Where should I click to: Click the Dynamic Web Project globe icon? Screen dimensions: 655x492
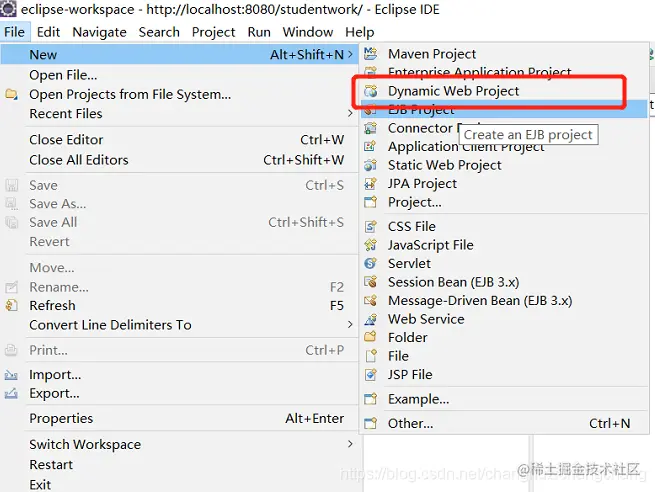click(371, 91)
